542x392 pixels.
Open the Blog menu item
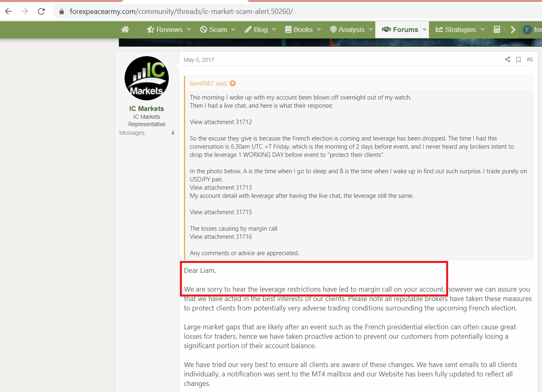click(256, 29)
